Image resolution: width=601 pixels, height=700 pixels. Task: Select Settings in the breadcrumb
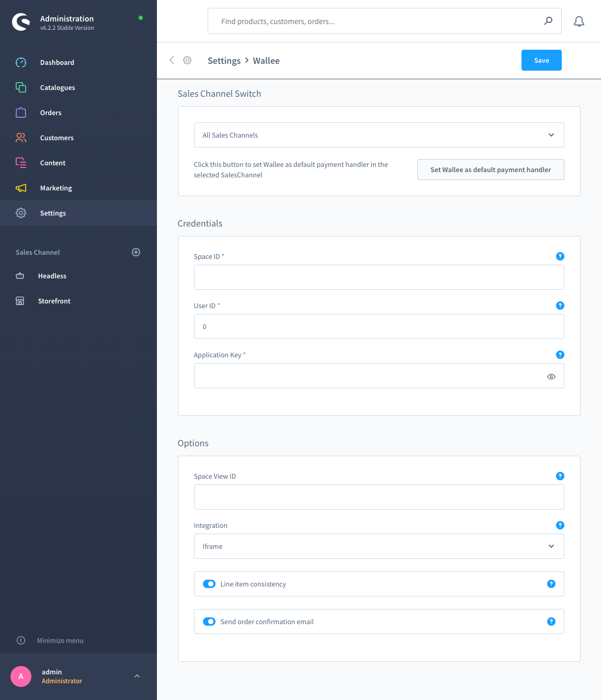(224, 61)
